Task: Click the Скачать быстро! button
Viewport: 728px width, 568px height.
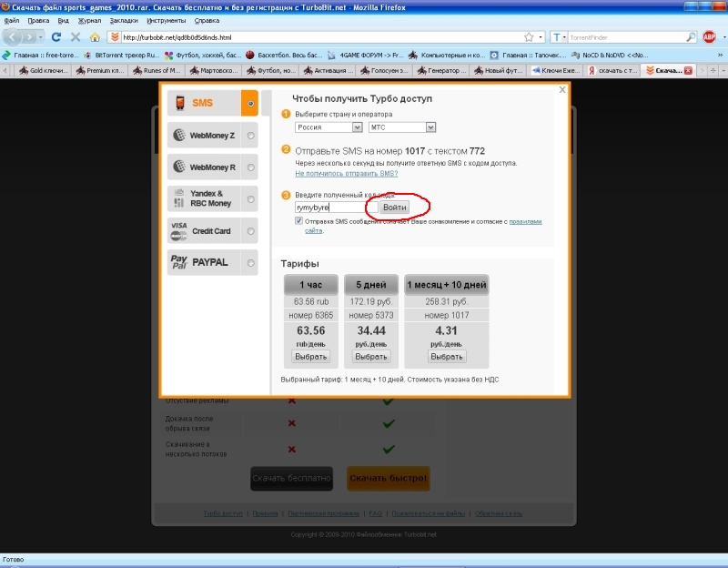Action: 389,478
